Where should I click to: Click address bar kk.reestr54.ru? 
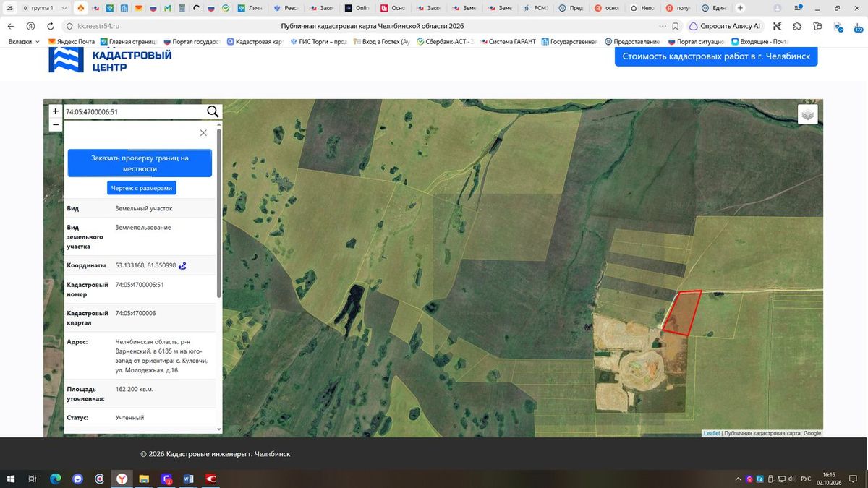(98, 26)
